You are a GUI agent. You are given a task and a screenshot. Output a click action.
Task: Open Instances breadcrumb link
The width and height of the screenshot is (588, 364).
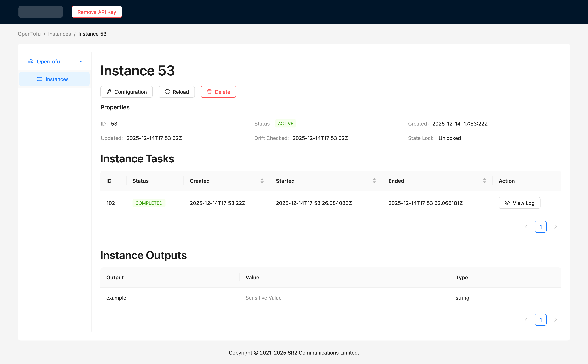[59, 34]
